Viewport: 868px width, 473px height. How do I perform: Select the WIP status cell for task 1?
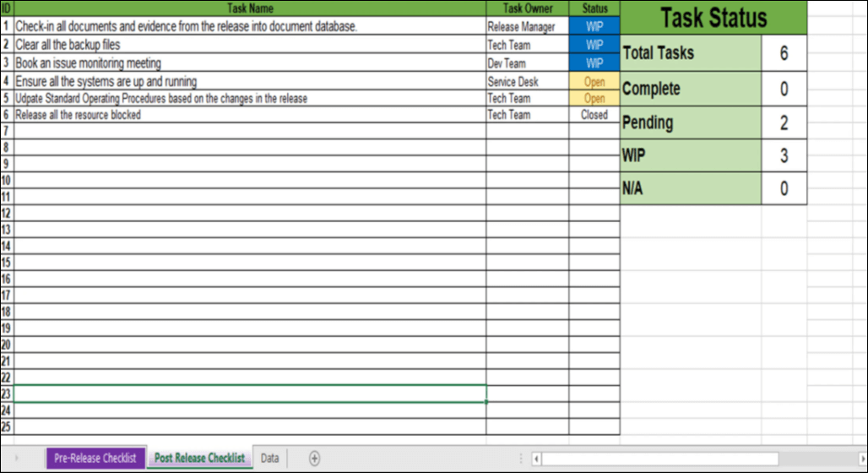[x=594, y=26]
